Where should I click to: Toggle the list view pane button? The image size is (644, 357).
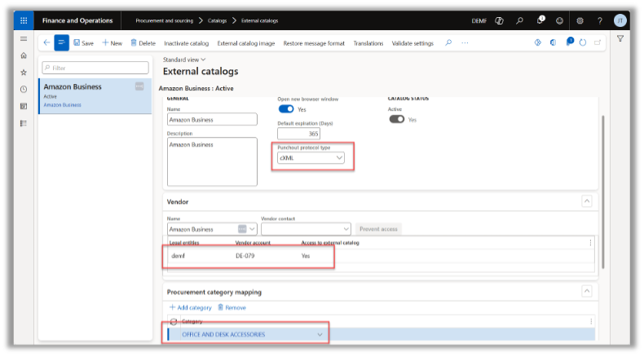[x=62, y=42]
